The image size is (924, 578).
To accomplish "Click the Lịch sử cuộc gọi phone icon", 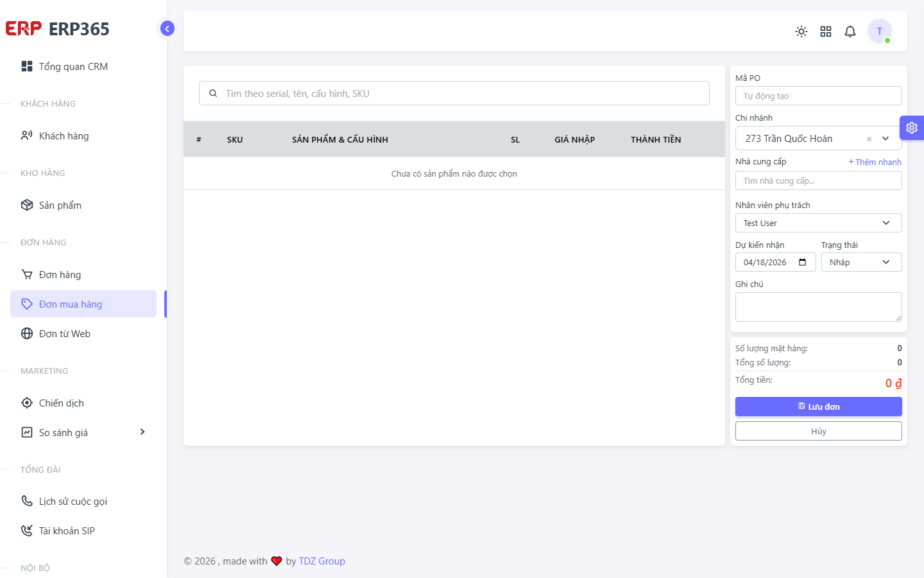I will 27,500.
